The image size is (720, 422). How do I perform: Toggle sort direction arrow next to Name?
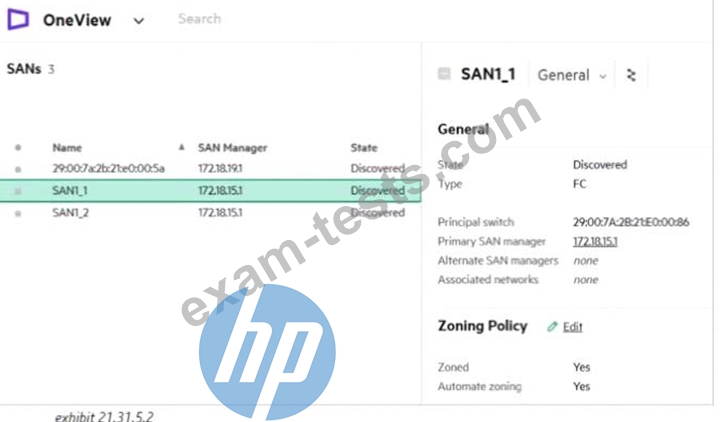tap(181, 147)
